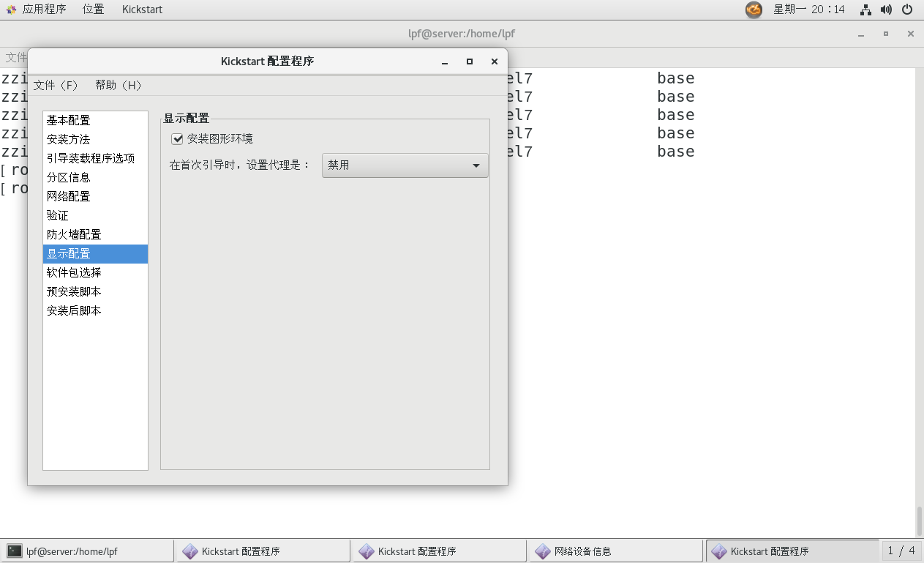Select 验证 in the sidebar list
924x563 pixels.
(95, 215)
